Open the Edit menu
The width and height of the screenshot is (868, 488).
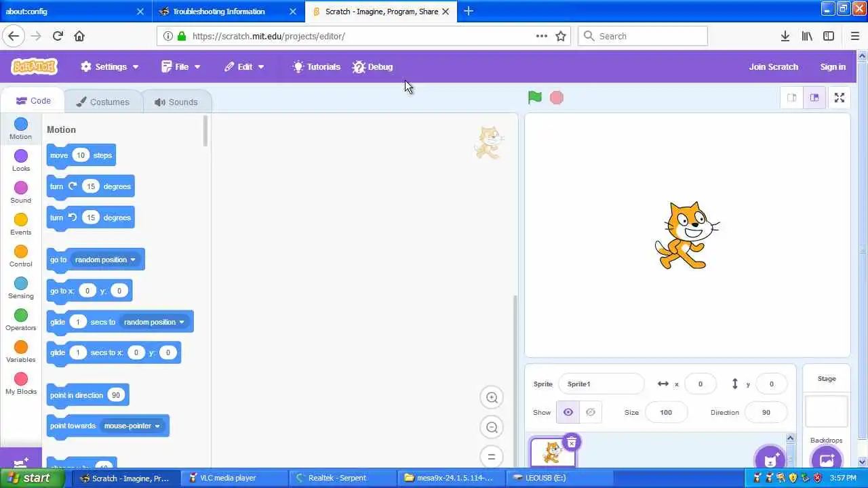coord(244,66)
